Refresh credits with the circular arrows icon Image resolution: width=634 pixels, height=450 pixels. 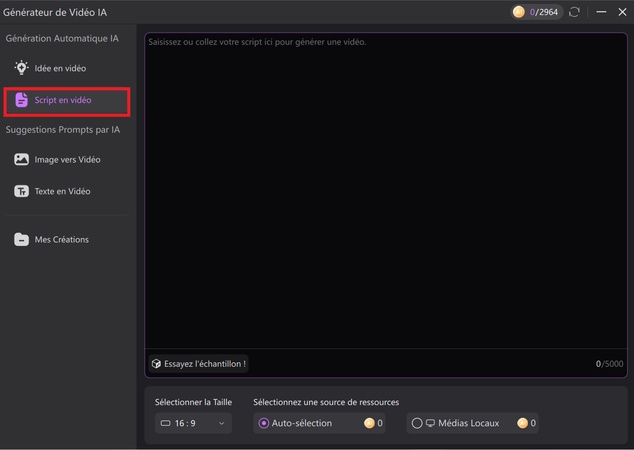pyautogui.click(x=574, y=12)
